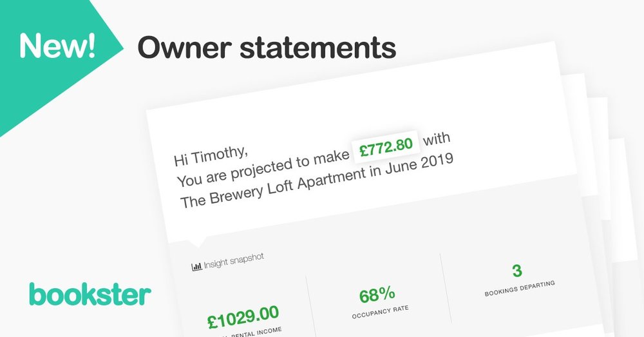Image resolution: width=644 pixels, height=337 pixels.
Task: Click the Hi Timothy greeting text
Action: pyautogui.click(x=211, y=155)
